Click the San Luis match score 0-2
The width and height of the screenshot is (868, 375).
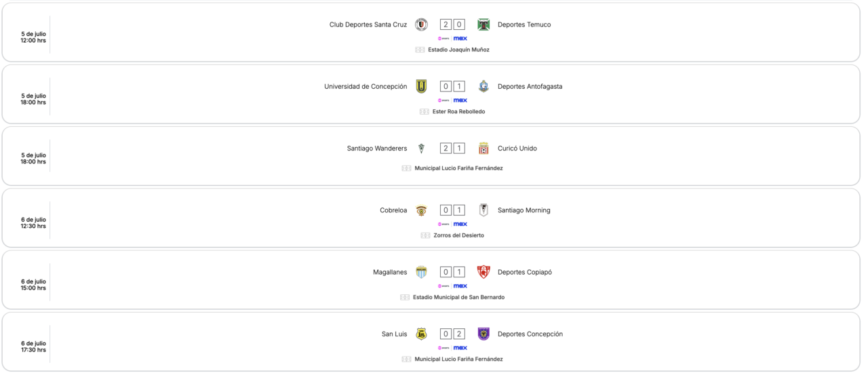coord(452,334)
